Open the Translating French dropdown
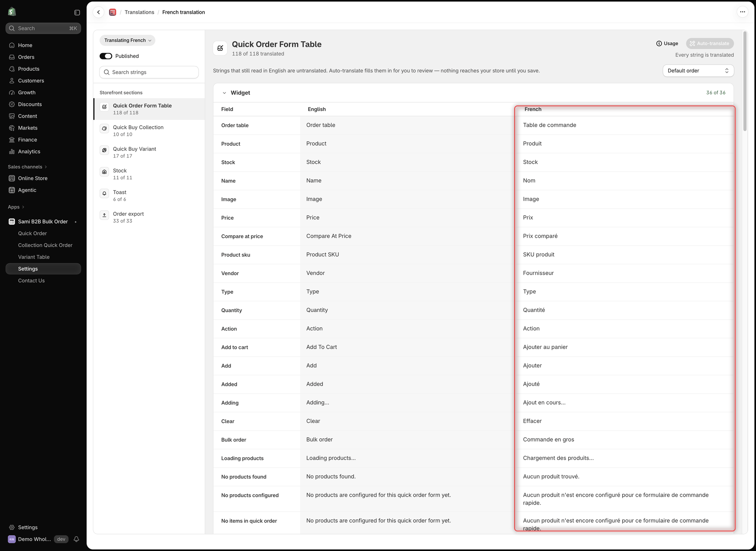 point(127,40)
